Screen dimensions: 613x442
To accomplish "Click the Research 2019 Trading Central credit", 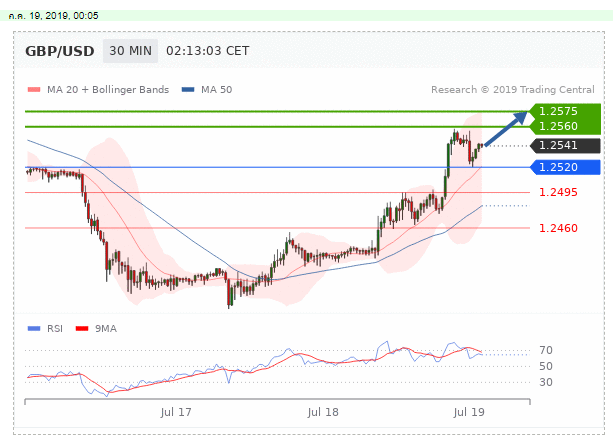I will pyautogui.click(x=513, y=90).
